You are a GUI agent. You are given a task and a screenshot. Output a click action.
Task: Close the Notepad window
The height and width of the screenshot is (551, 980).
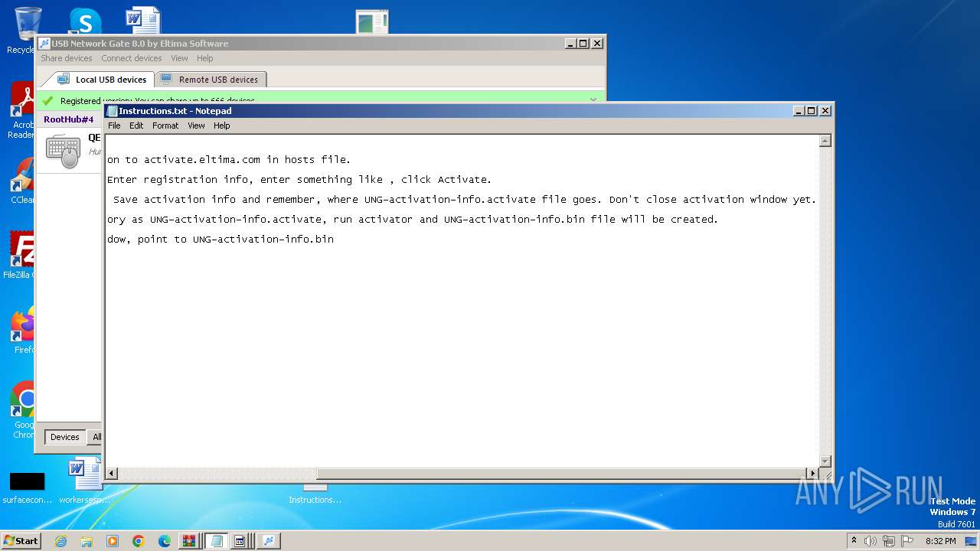click(825, 110)
